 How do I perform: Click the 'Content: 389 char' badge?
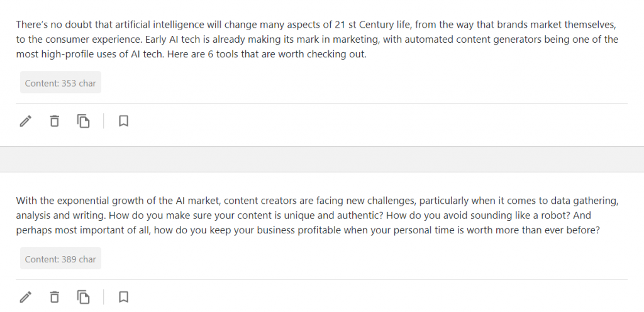60,259
